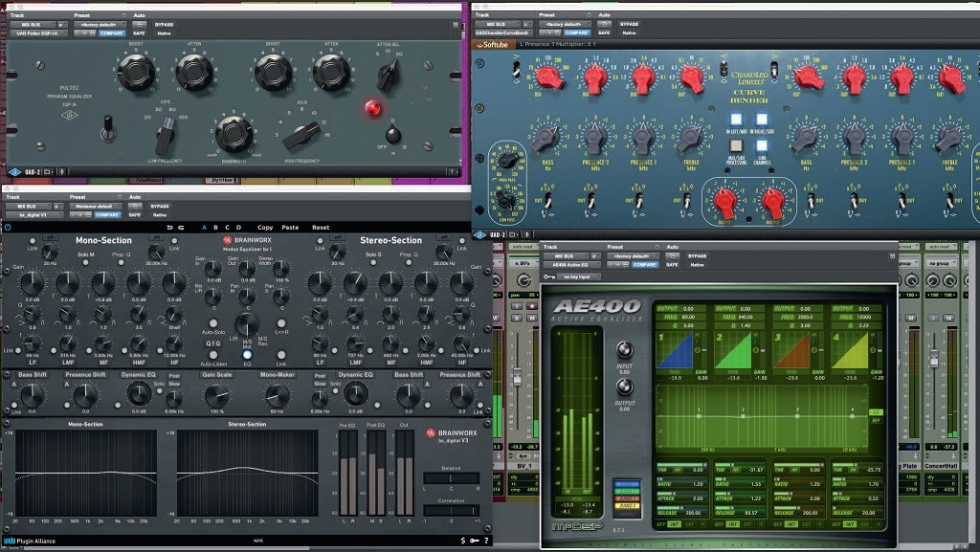Switch to settings slot A in bx_digital
980x552 pixels.
pos(204,228)
